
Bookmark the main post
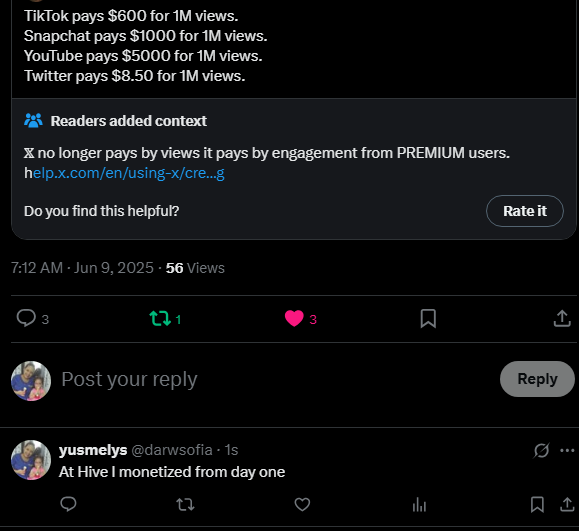pos(428,318)
